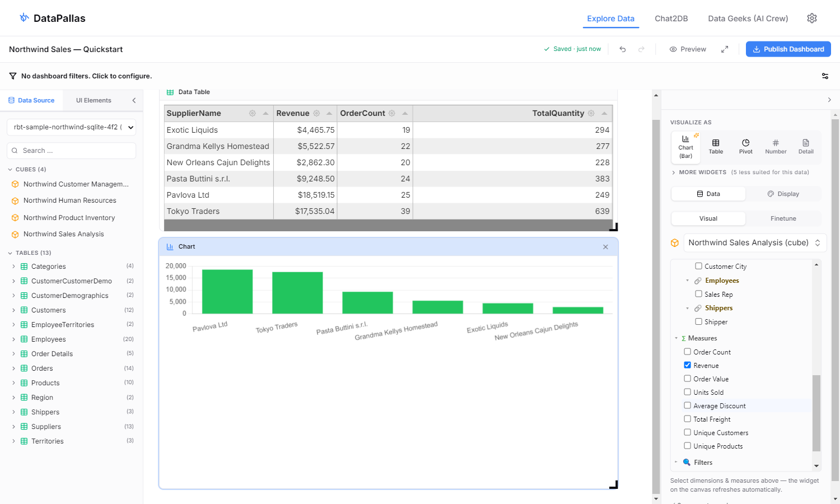
Task: Toggle the Customer City checkbox
Action: pos(698,266)
